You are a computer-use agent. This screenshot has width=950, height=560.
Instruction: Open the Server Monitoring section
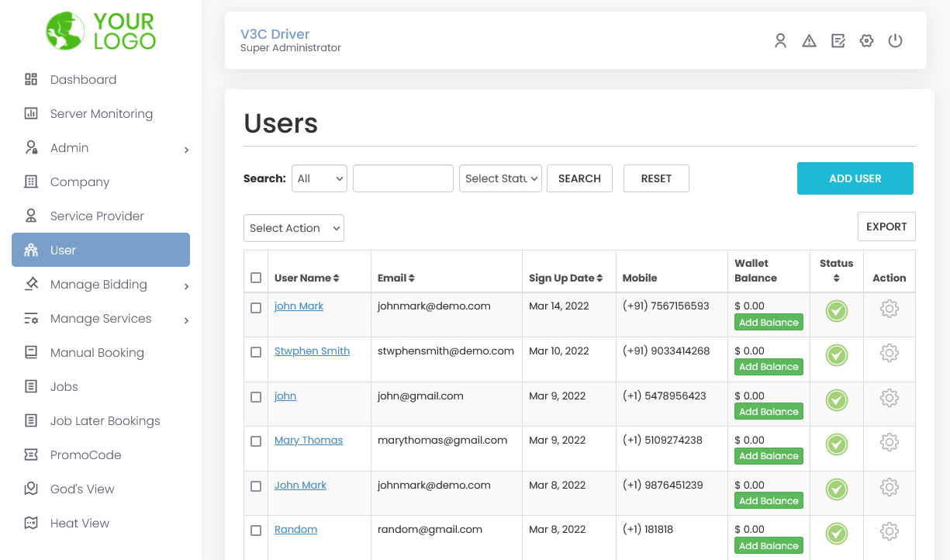point(101,113)
